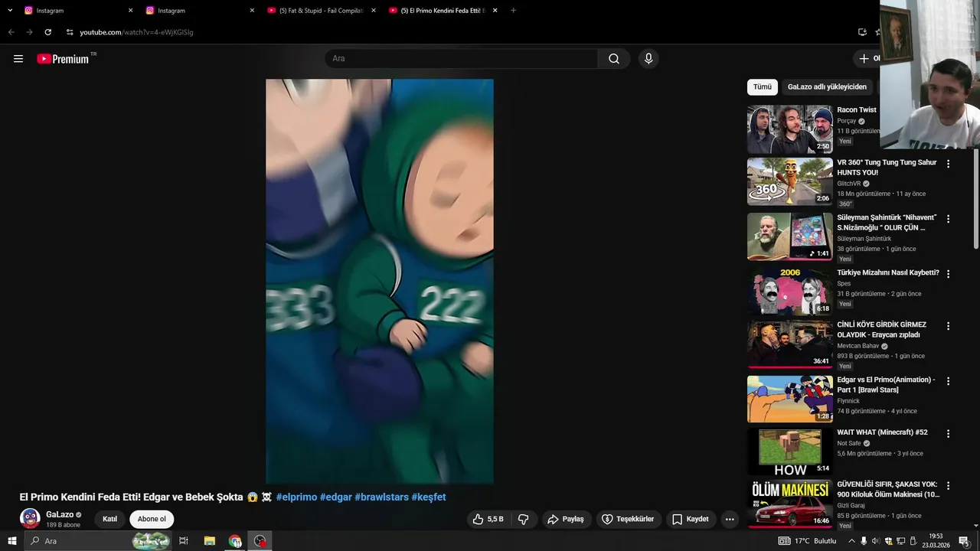The width and height of the screenshot is (980, 551).
Task: Click the search magnifier button
Action: pyautogui.click(x=614, y=59)
